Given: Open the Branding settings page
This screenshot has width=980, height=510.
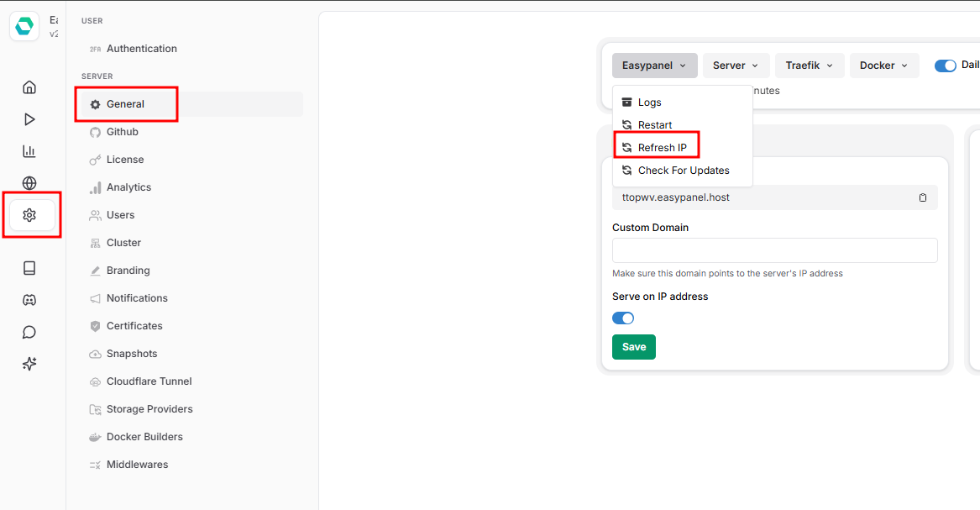Looking at the screenshot, I should [191, 271].
